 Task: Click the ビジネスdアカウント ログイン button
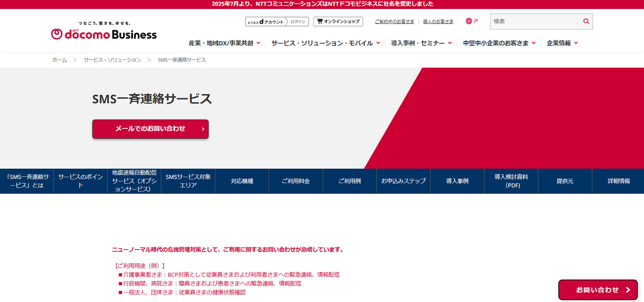click(x=277, y=21)
